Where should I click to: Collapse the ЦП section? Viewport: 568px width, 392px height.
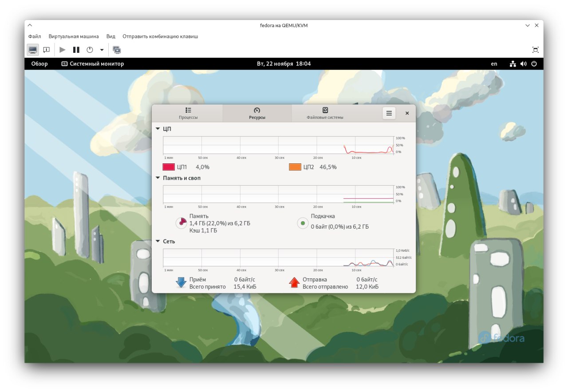tap(158, 129)
